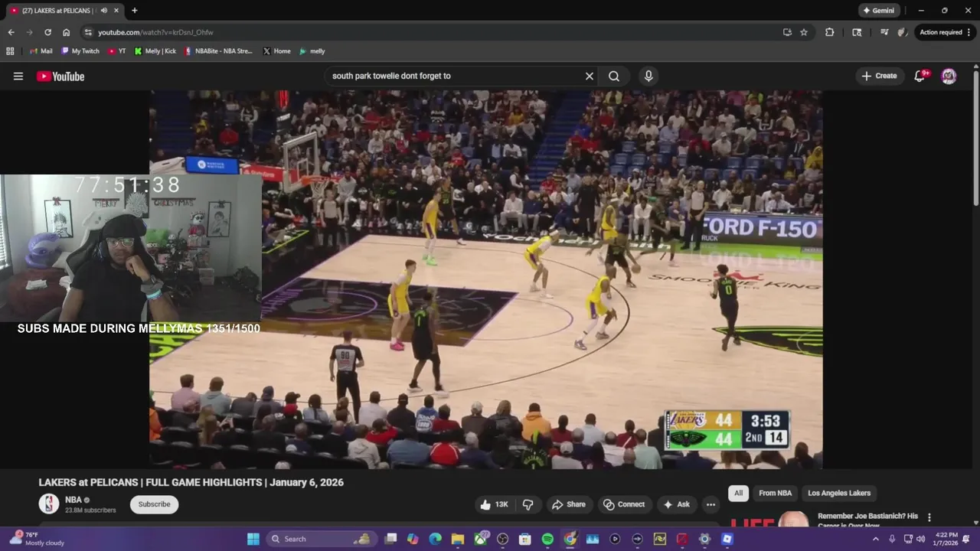Open Chrome media controls icon

pyautogui.click(x=884, y=32)
